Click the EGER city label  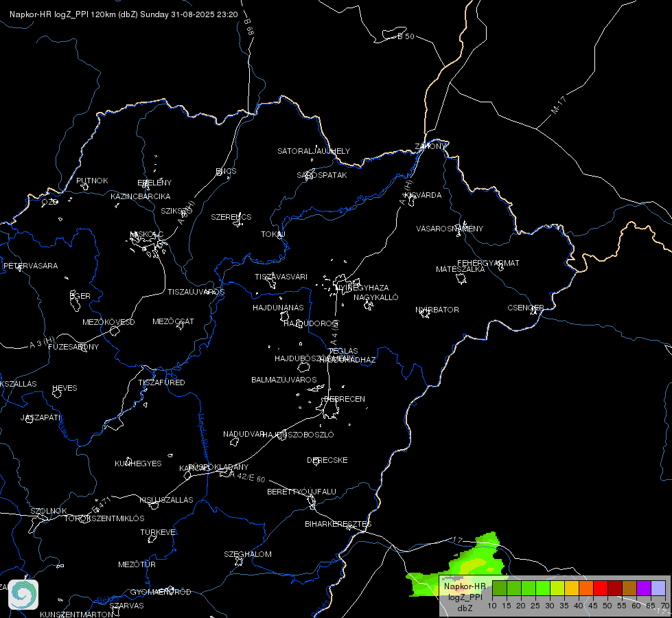coord(80,296)
